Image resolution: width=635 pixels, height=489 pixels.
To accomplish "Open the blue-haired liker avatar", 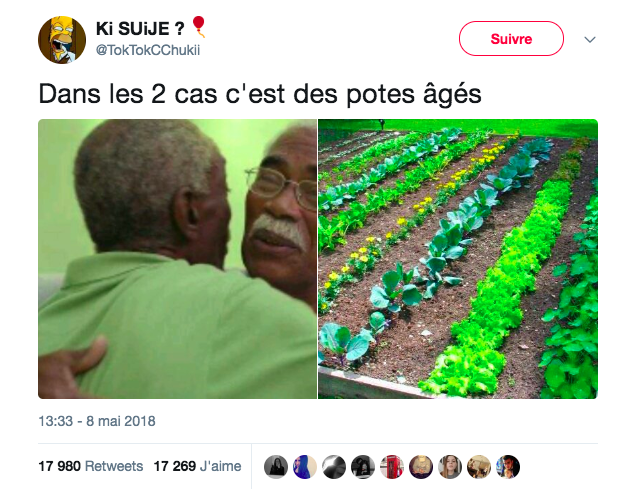I will pyautogui.click(x=305, y=467).
